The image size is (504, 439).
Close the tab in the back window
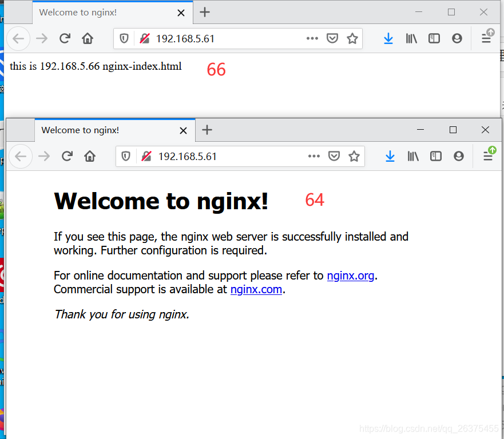click(181, 13)
